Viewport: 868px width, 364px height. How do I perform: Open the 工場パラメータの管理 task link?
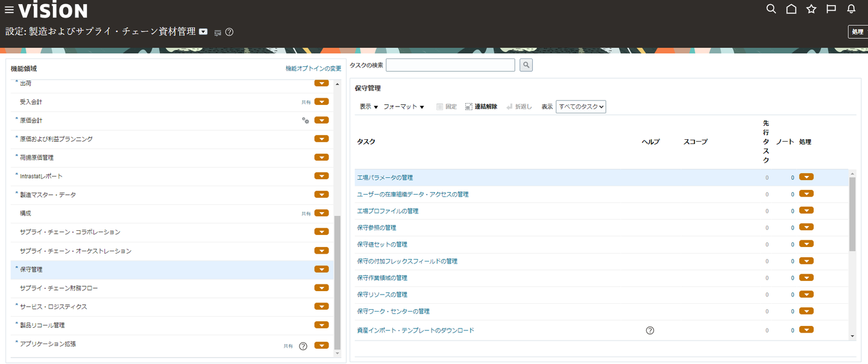(x=385, y=178)
